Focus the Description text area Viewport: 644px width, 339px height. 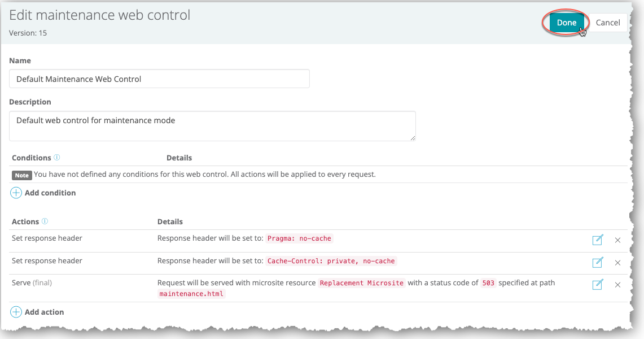(212, 126)
